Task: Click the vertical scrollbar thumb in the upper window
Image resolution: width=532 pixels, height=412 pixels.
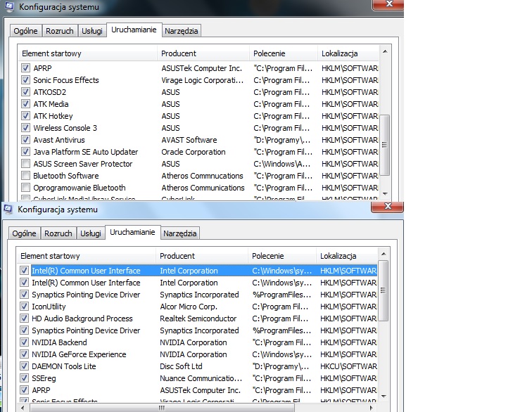Action: click(x=385, y=145)
